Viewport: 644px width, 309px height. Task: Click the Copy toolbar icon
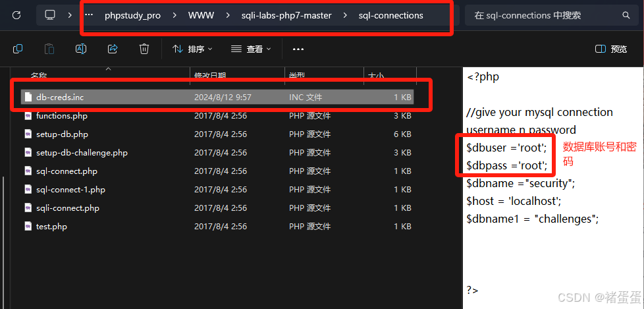[x=18, y=49]
